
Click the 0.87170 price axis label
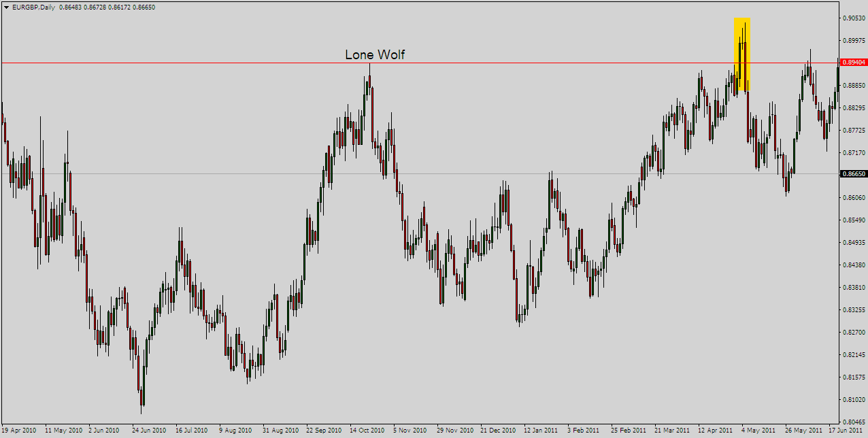click(855, 152)
